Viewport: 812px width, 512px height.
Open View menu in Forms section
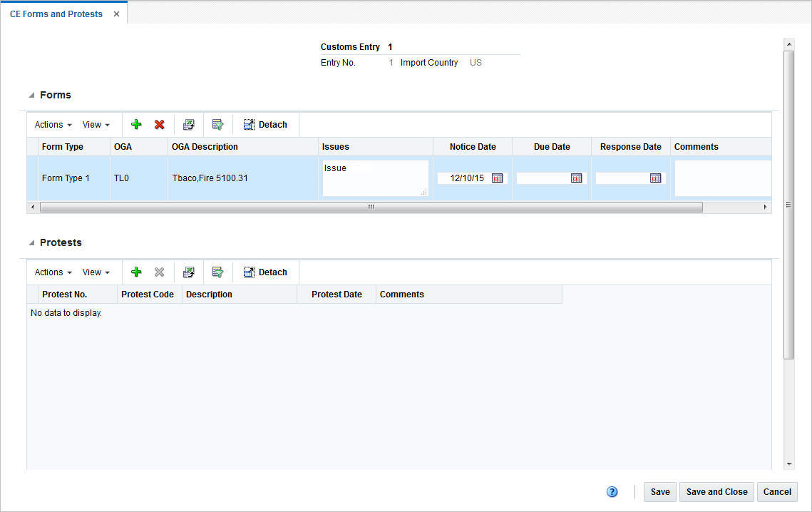tap(96, 124)
